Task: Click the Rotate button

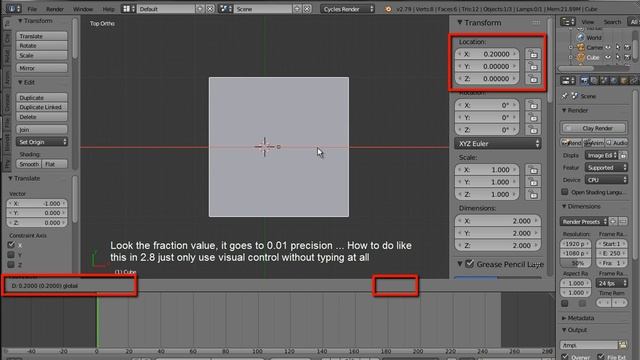Action: pyautogui.click(x=42, y=46)
